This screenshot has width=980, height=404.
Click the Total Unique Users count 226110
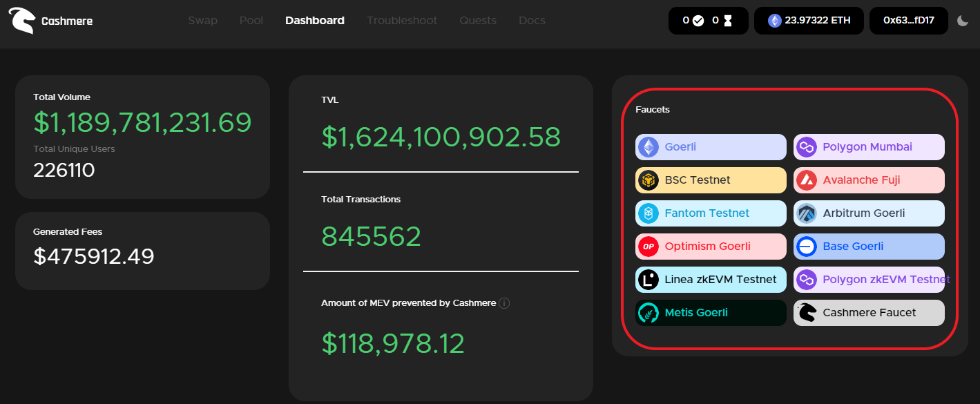tap(64, 170)
